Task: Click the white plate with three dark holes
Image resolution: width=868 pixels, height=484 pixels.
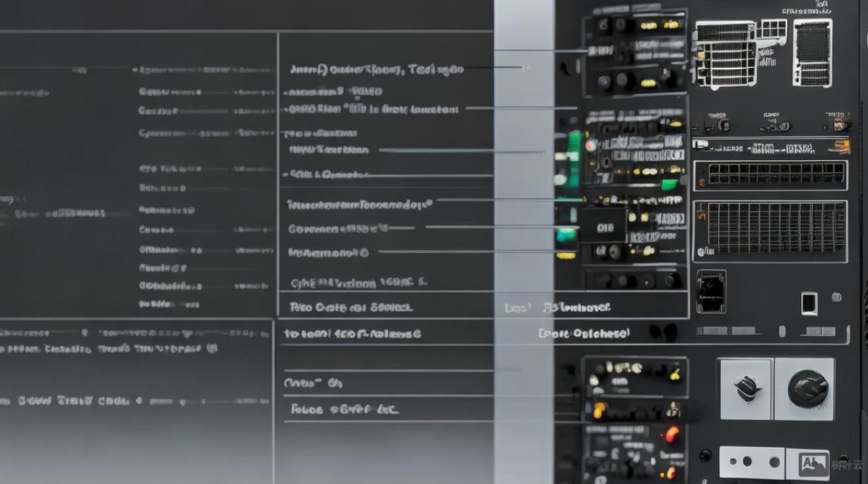Action: coord(751,462)
